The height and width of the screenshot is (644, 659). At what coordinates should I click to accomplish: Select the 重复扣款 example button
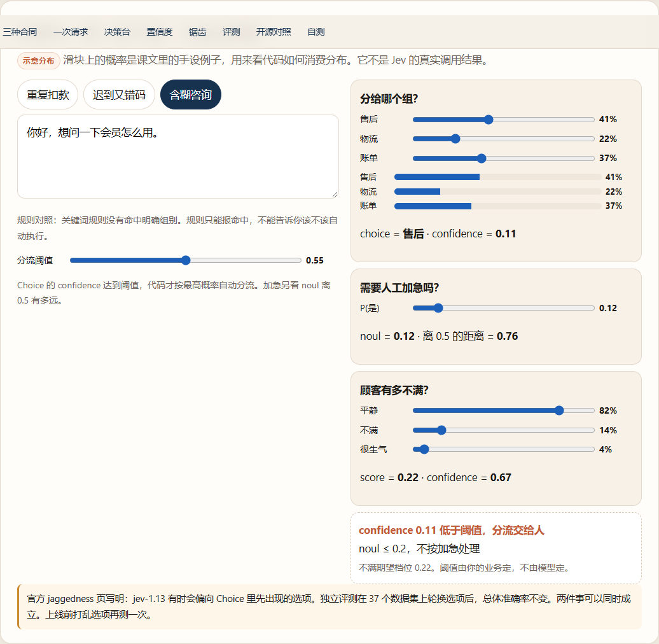[x=48, y=95]
